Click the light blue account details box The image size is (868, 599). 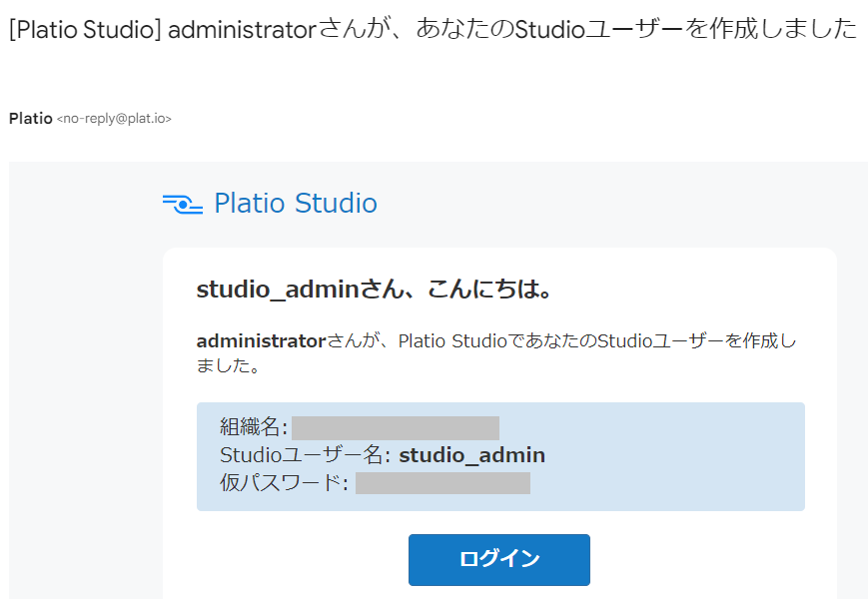[x=499, y=455]
